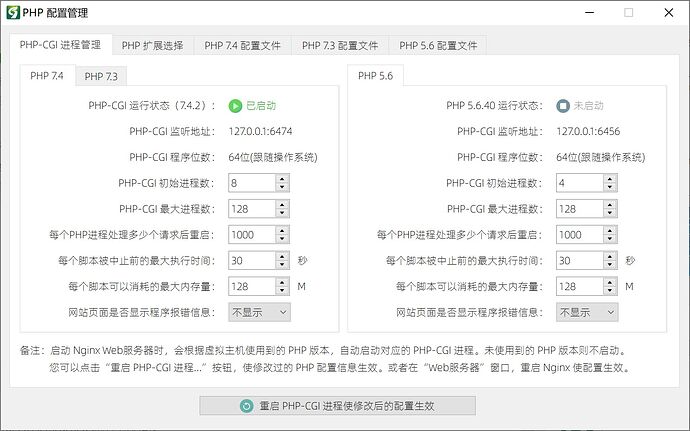Increase PHP 5.6 最大进程数 value
This screenshot has height=431, width=690.
(x=610, y=205)
